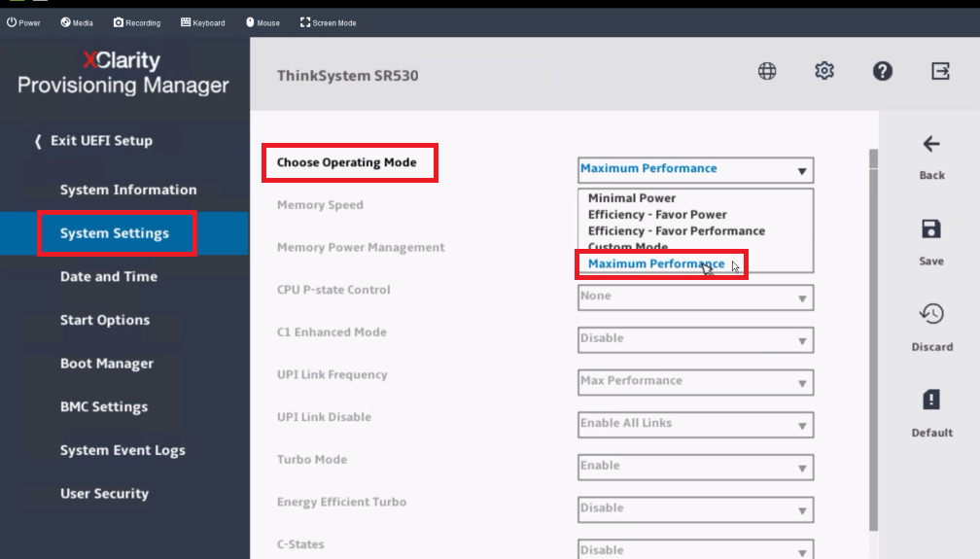Open System Event Logs in the sidebar
The width and height of the screenshot is (980, 559).
pyautogui.click(x=122, y=450)
